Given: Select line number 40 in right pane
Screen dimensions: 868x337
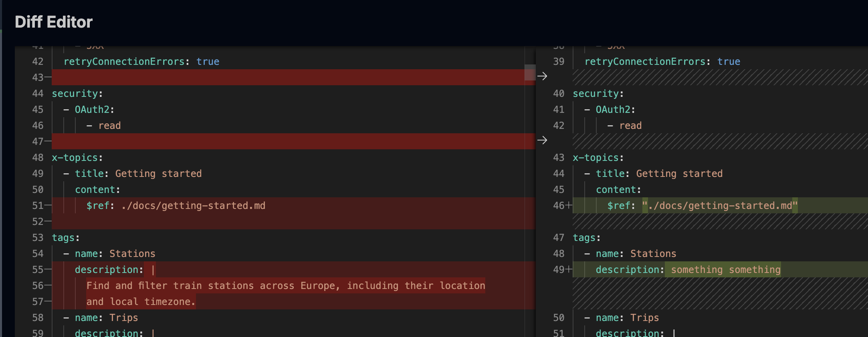Looking at the screenshot, I should tap(558, 94).
